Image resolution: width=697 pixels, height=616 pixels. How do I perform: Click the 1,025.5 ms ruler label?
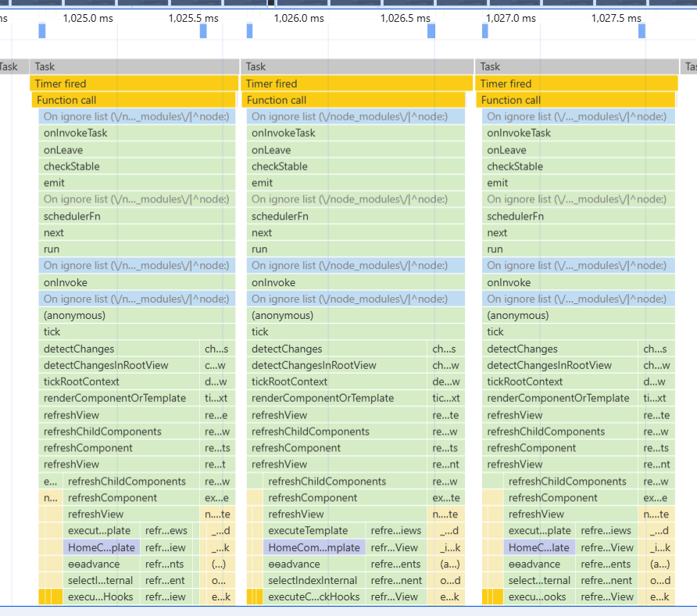click(193, 18)
